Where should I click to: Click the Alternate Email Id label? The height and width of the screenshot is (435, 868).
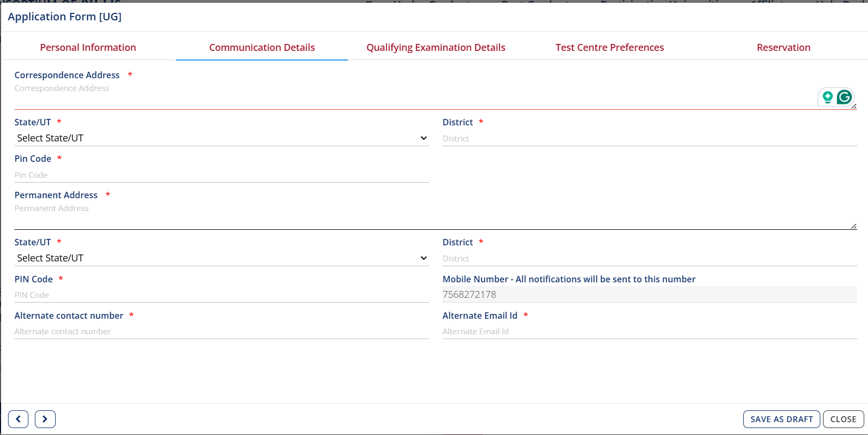coord(480,316)
